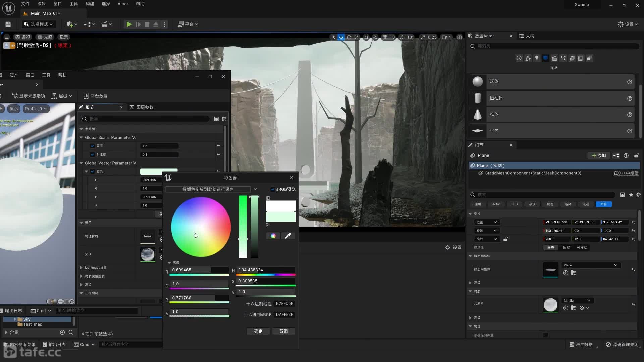Uncheck the 对比度 parameter checkbox
Image resolution: width=644 pixels, height=362 pixels.
click(x=92, y=155)
